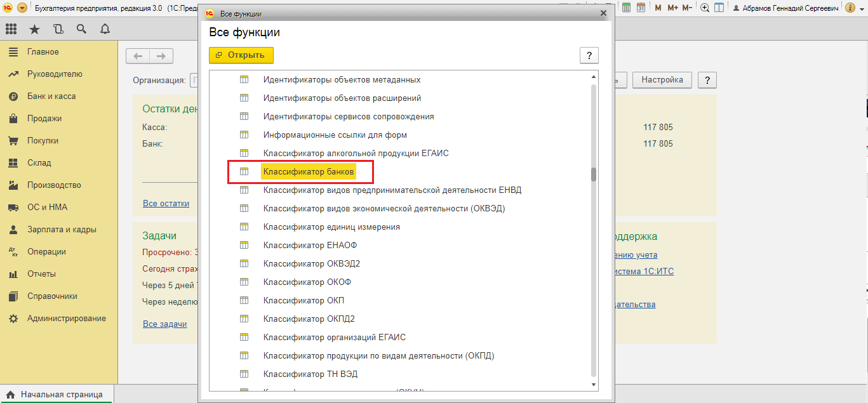Open the Банк и касса section

[51, 96]
